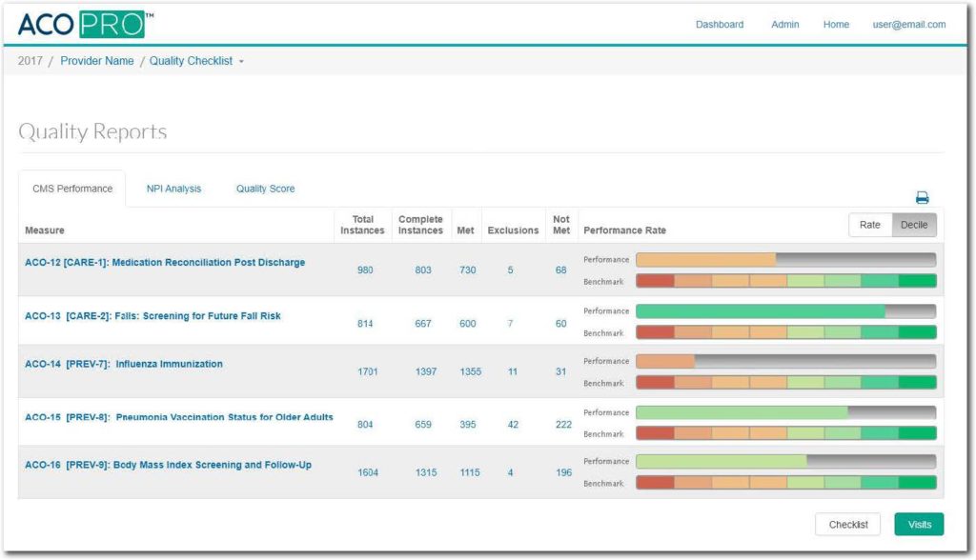Go to Dashboard in top navigation
Viewport: 976px width, 560px height.
tap(719, 25)
